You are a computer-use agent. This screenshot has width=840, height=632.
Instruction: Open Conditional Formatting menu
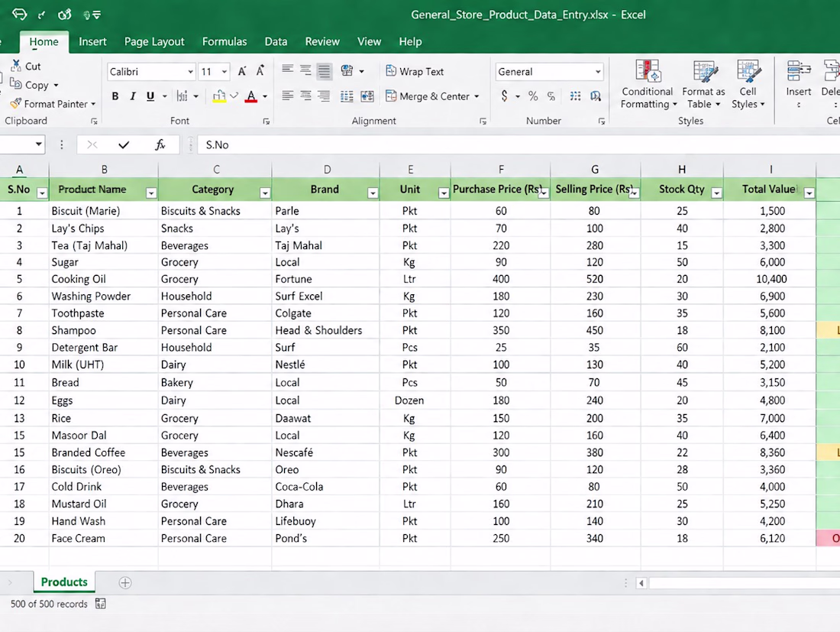(648, 83)
